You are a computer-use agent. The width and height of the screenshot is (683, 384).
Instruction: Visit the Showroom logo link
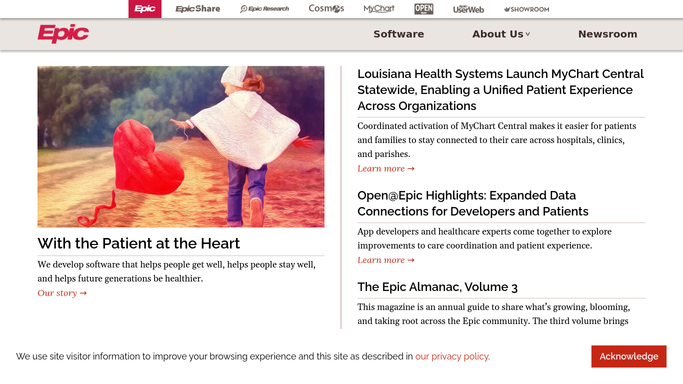[x=526, y=9]
